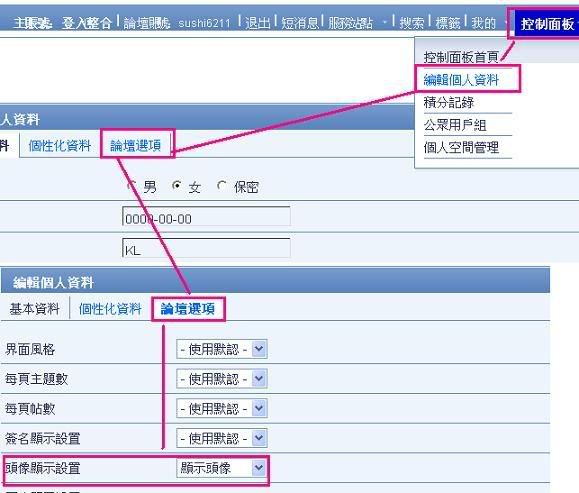Choose 個人空間管理 from the dropdown menu
This screenshot has height=493, width=579.
(x=461, y=148)
